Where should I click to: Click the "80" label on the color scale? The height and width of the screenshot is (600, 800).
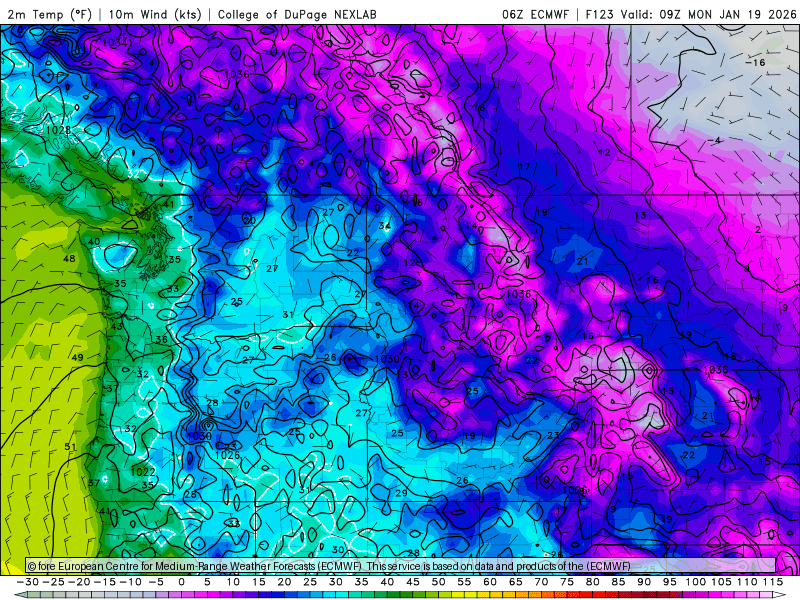(x=592, y=582)
